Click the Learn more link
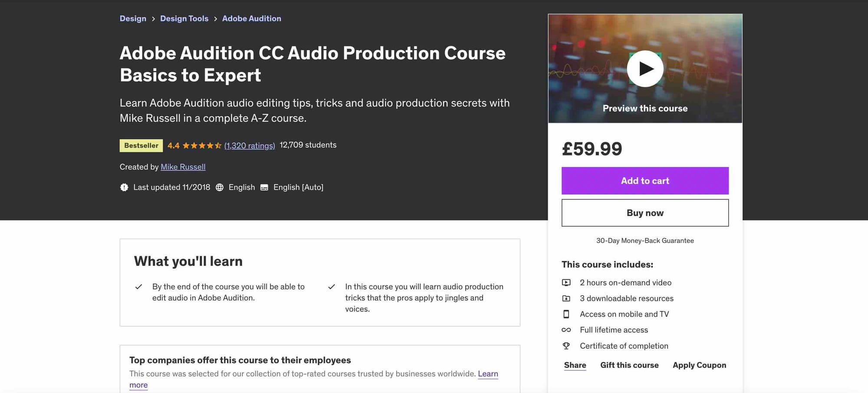 pyautogui.click(x=488, y=374)
